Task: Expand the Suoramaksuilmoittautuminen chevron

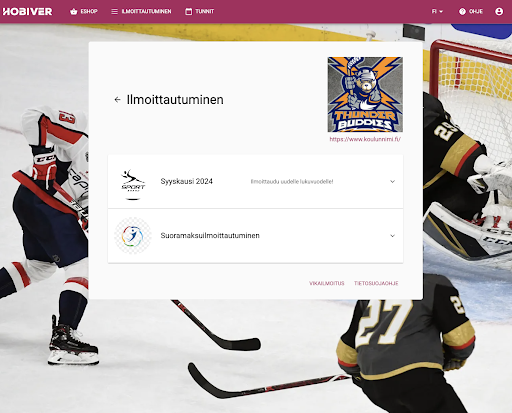Action: [392, 236]
